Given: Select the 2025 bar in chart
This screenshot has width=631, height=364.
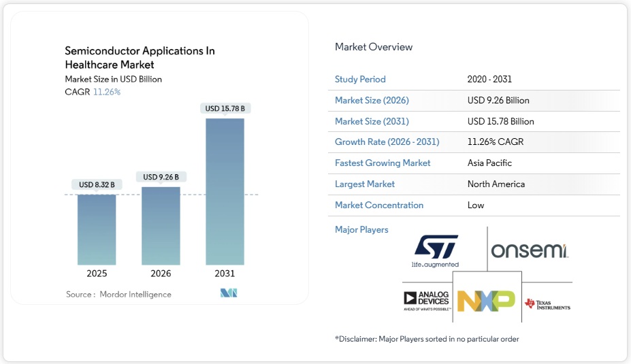Looking at the screenshot, I should pos(97,229).
